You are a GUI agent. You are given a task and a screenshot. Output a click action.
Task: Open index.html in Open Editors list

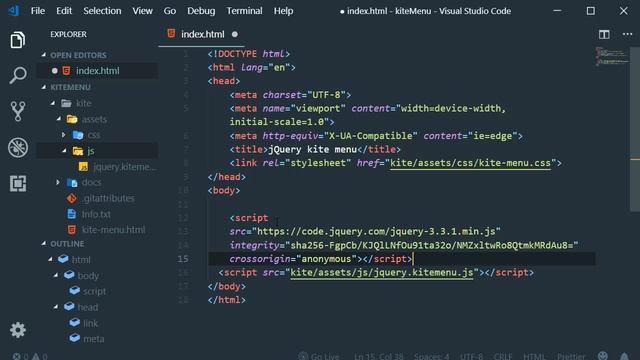[x=97, y=71]
